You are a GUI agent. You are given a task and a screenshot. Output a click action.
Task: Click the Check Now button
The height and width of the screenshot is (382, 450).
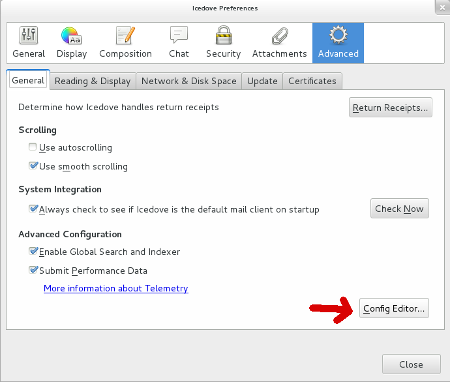pos(399,209)
